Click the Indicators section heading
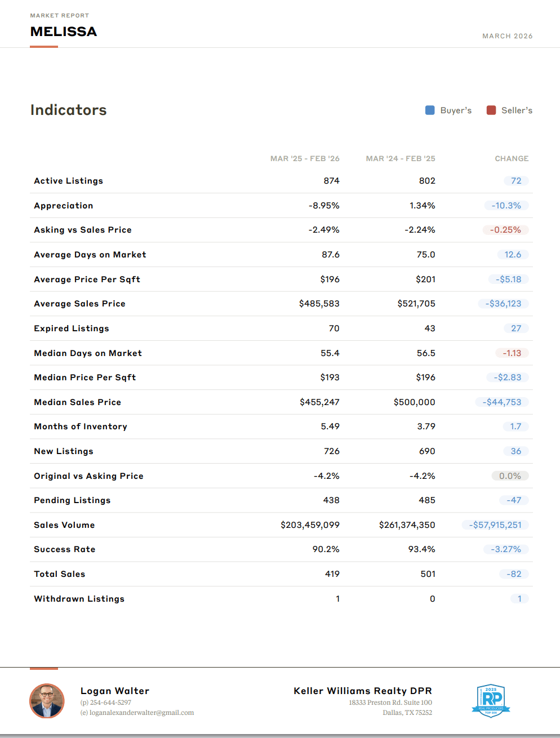 (x=69, y=110)
